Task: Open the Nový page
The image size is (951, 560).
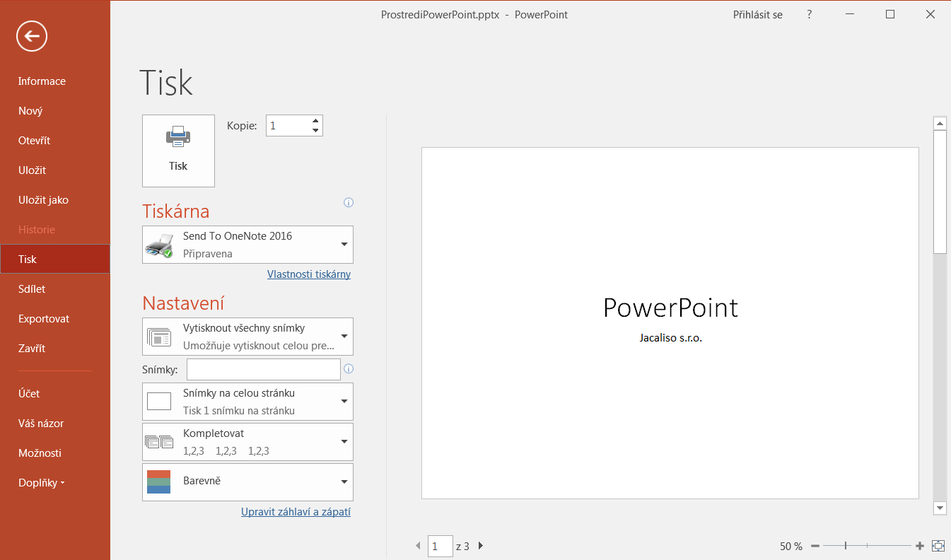Action: tap(55, 111)
